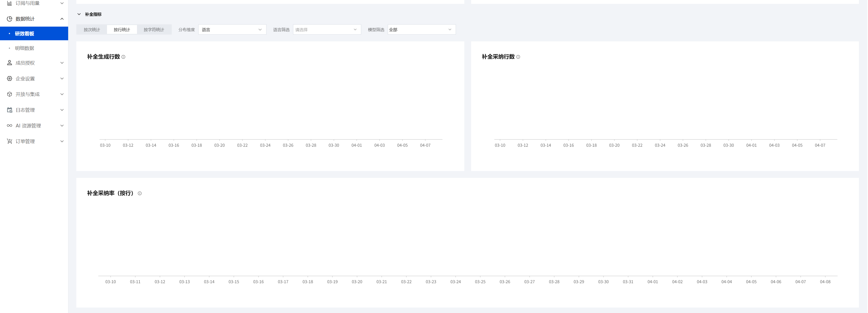Click the 日志管理 calendar icon
The width and height of the screenshot is (868, 313).
point(10,110)
